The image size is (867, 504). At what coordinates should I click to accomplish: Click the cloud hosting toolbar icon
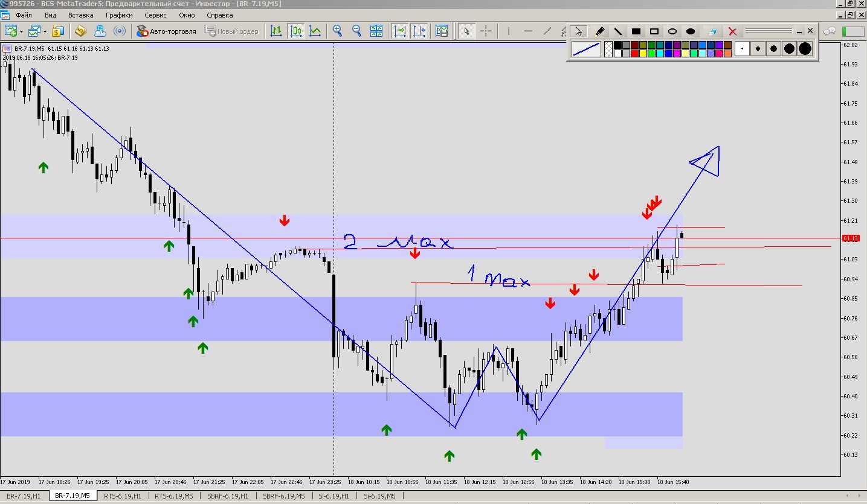[100, 31]
